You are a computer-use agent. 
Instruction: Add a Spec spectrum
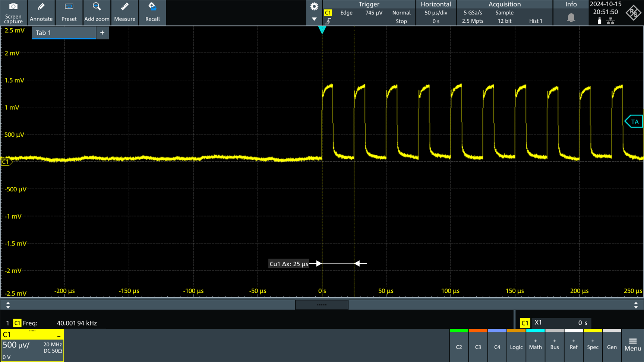tap(593, 345)
